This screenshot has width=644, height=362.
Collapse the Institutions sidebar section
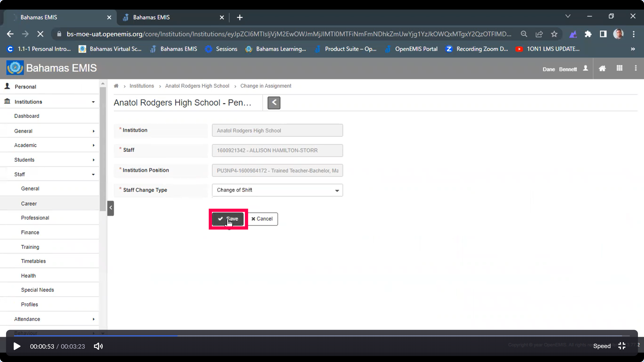[49, 102]
